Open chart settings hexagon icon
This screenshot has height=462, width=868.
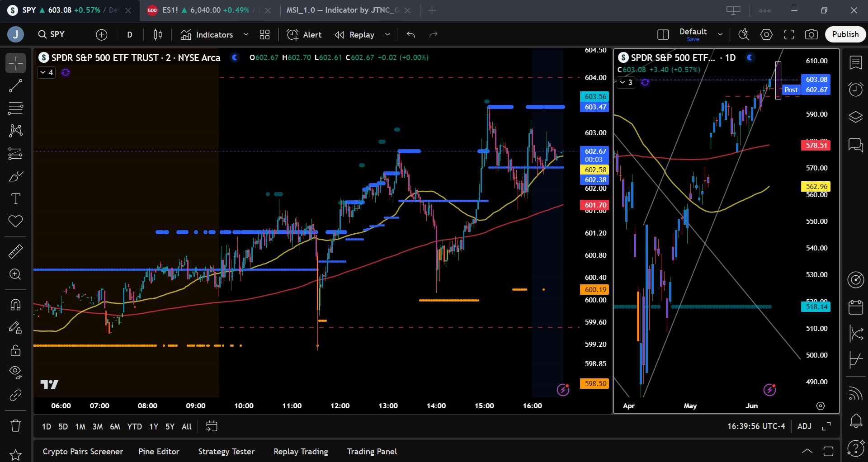767,34
